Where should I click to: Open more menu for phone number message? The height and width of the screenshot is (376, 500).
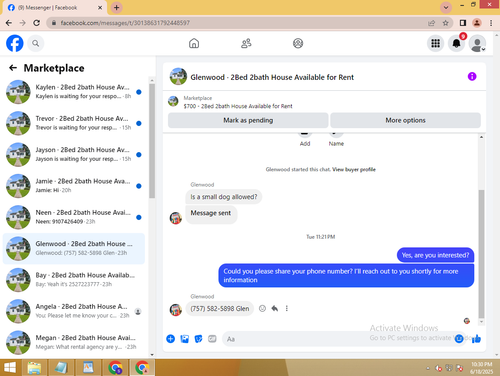coord(287,309)
